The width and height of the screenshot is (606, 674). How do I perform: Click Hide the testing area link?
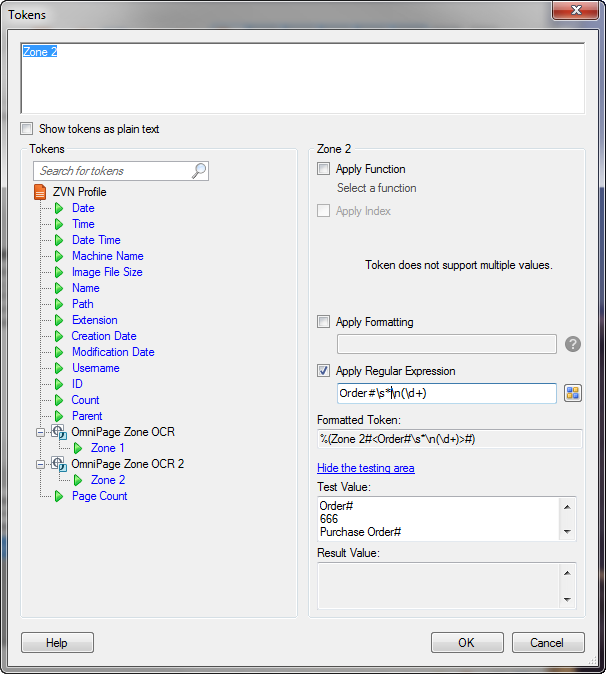tap(365, 468)
